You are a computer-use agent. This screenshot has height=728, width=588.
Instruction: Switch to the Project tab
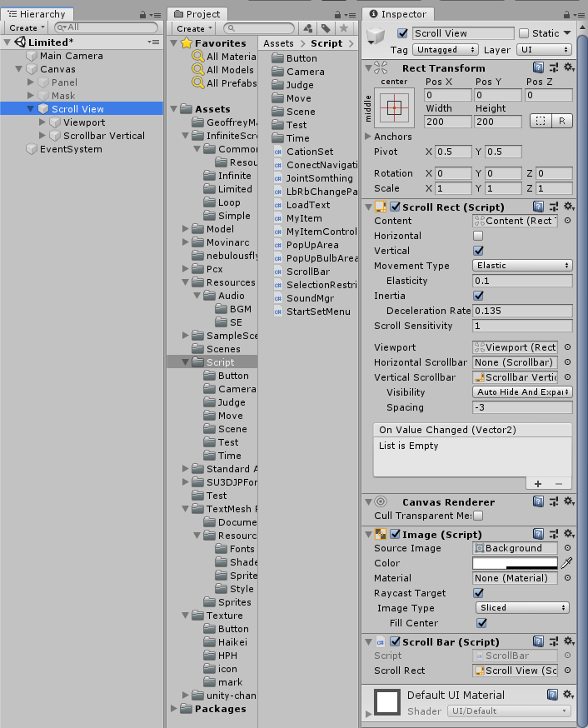(x=197, y=14)
